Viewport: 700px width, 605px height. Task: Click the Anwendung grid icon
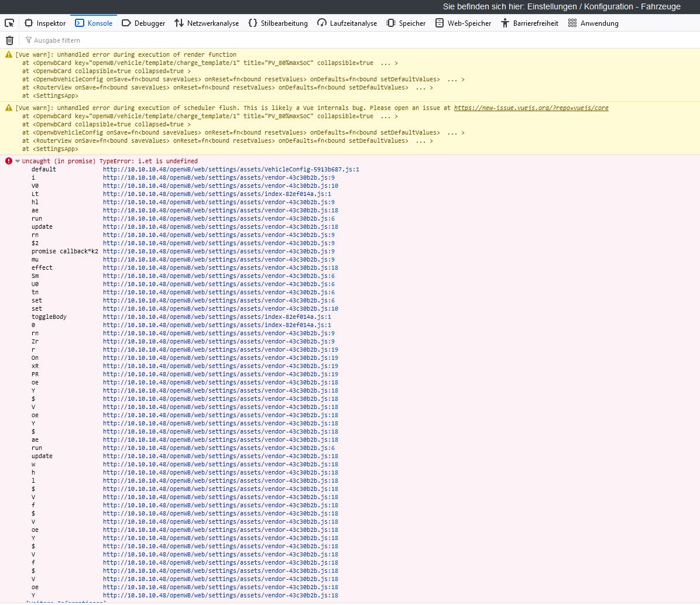tap(572, 23)
